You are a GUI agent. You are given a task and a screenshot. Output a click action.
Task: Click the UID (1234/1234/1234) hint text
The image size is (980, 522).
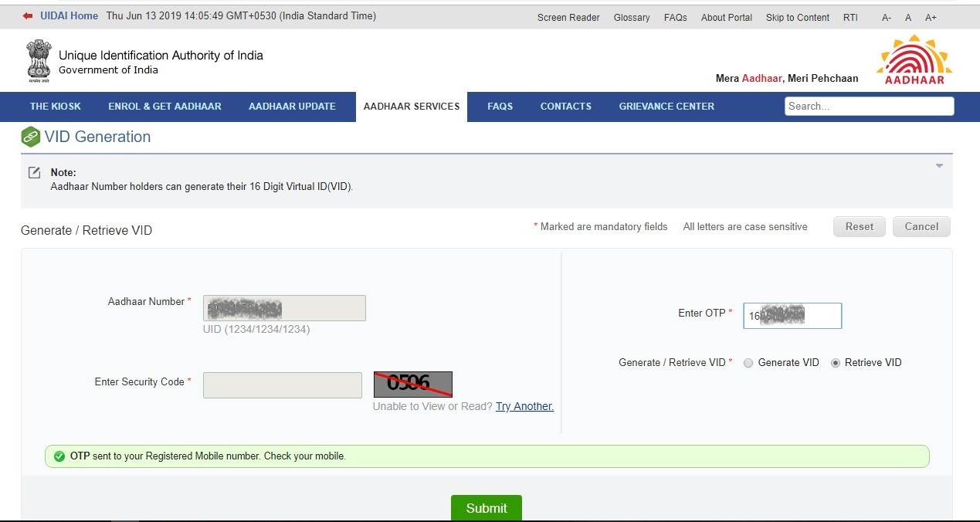pos(256,330)
